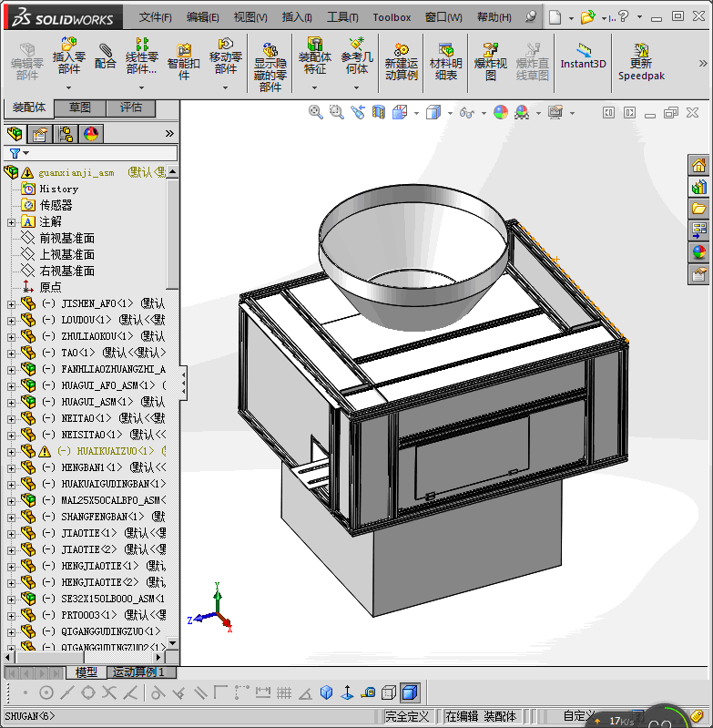The width and height of the screenshot is (713, 728).
Task: Click View Orientation icon
Action: (400, 112)
